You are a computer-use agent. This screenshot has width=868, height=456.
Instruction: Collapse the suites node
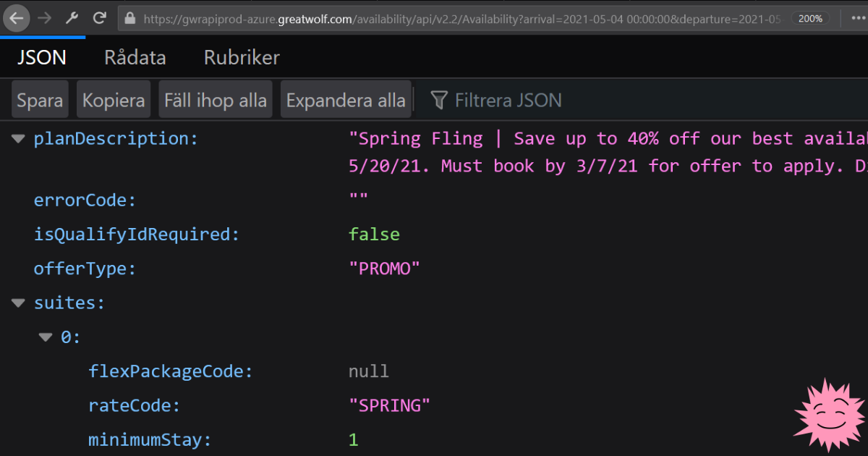[18, 303]
